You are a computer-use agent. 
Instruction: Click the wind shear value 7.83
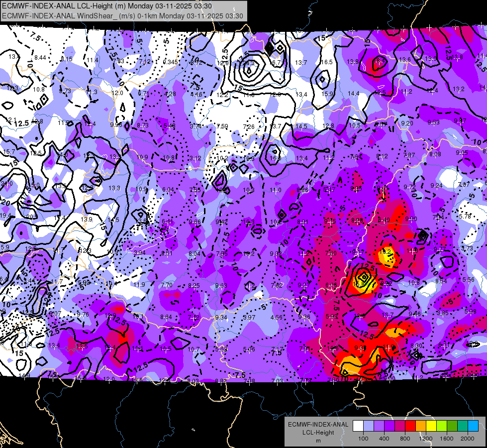click(x=118, y=61)
